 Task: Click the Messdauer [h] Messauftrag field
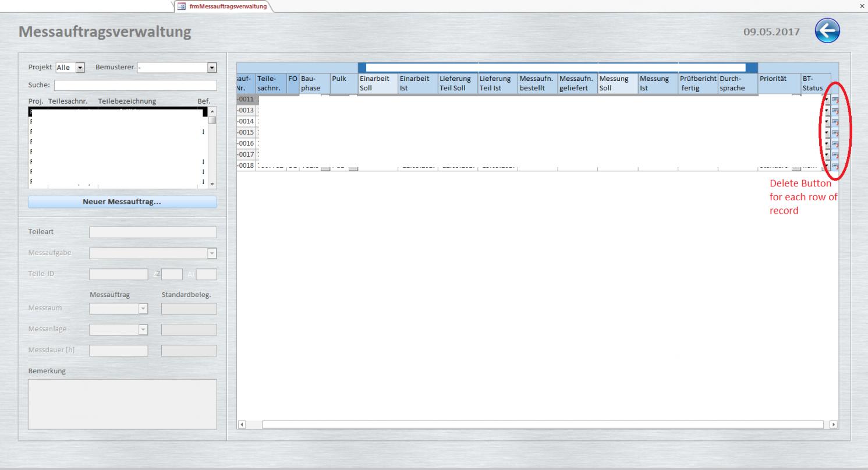coord(118,351)
